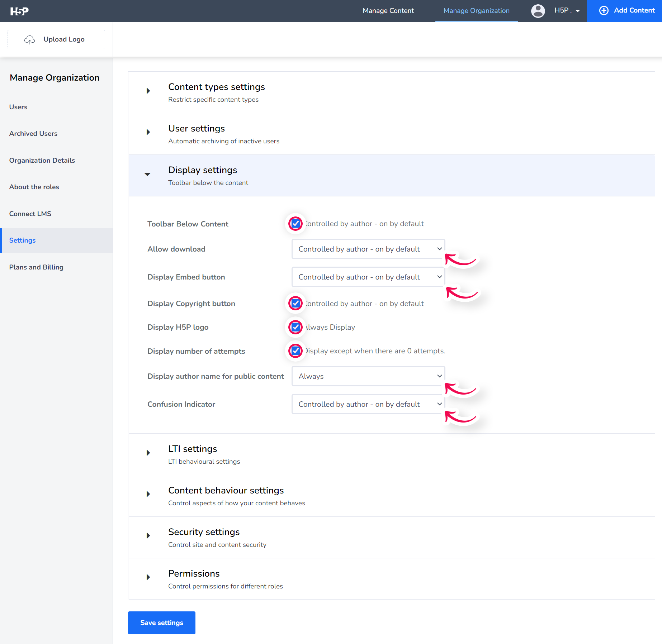Image resolution: width=662 pixels, height=644 pixels.
Task: Open the Display author name dropdown
Action: (x=368, y=376)
